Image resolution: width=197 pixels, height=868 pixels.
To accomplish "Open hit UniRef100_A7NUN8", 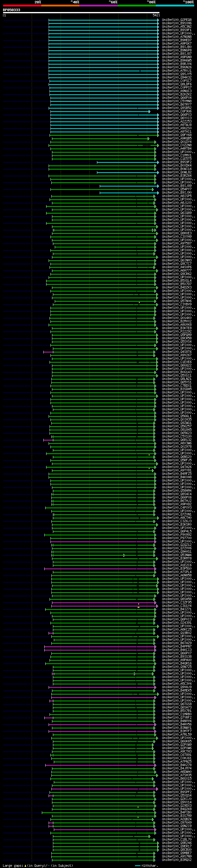I will [177, 37].
